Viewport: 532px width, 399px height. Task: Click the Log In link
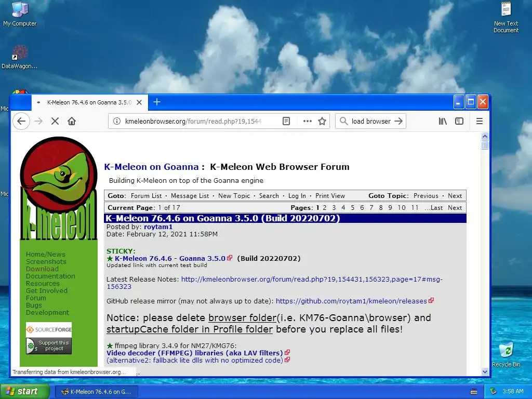297,196
